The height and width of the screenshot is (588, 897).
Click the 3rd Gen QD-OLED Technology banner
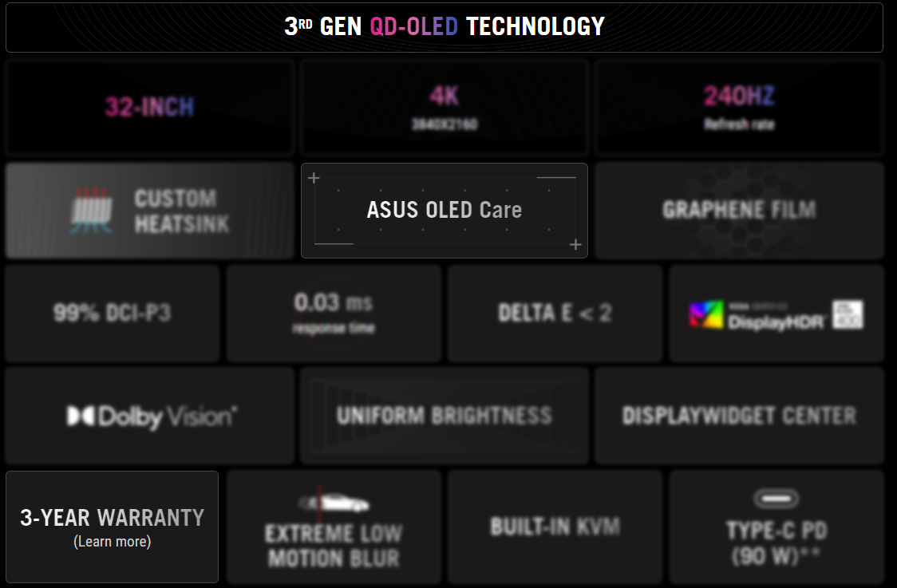click(x=445, y=27)
